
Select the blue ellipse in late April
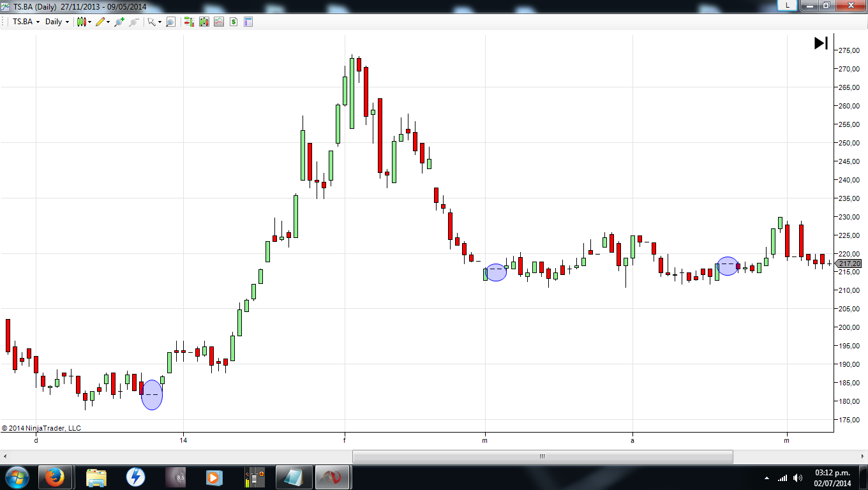728,266
